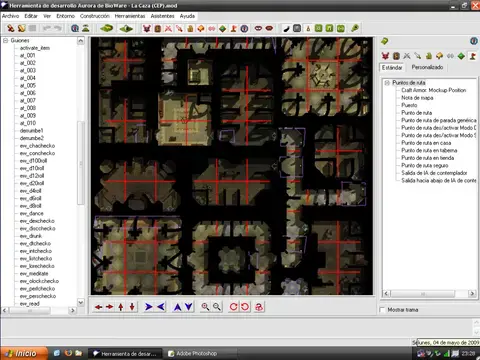The height and width of the screenshot is (360, 480).
Task: Enable the Mostrar trama checkbox
Action: 383,310
